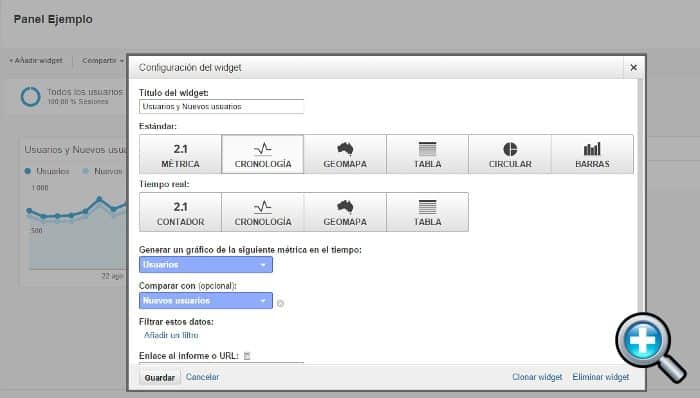Click the Guardar button
This screenshot has width=700, height=398.
point(160,377)
